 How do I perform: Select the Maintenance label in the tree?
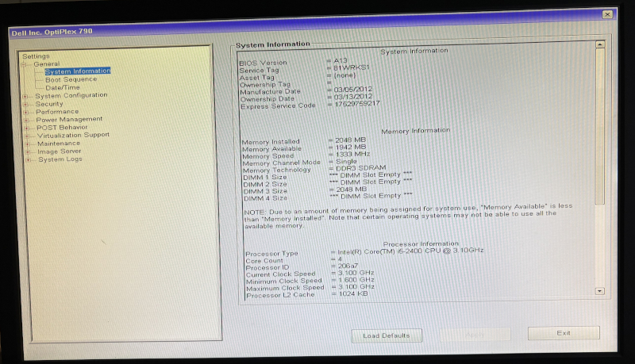pos(58,144)
